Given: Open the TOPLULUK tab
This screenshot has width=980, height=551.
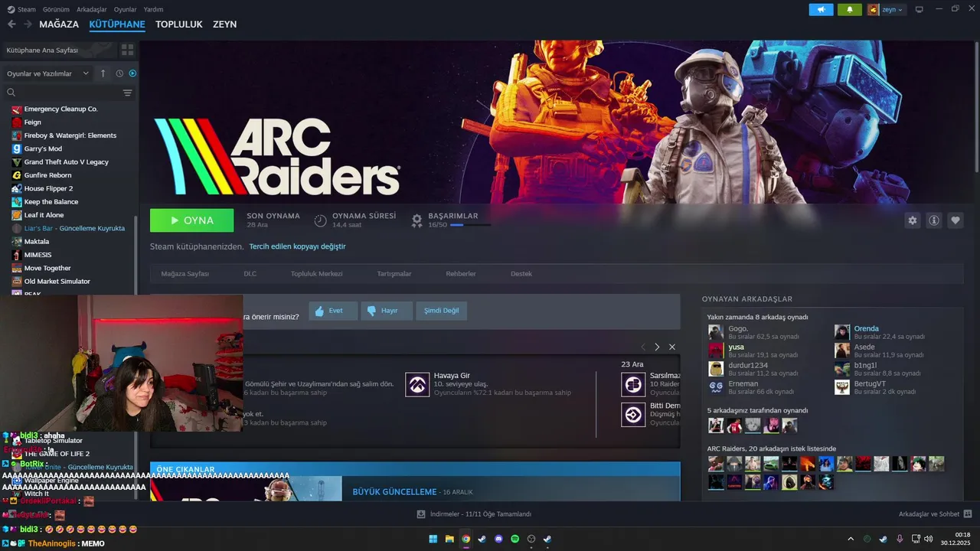Looking at the screenshot, I should 178,24.
